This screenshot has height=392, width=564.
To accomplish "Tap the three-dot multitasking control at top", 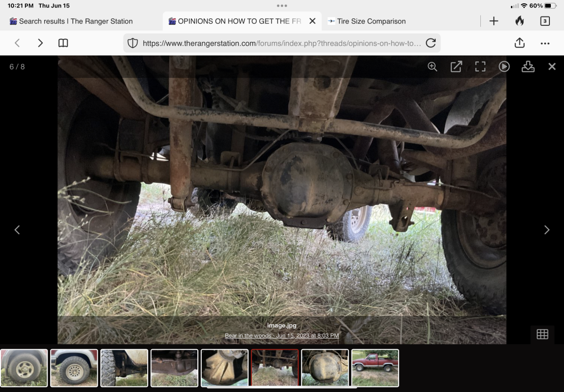I will [x=282, y=6].
